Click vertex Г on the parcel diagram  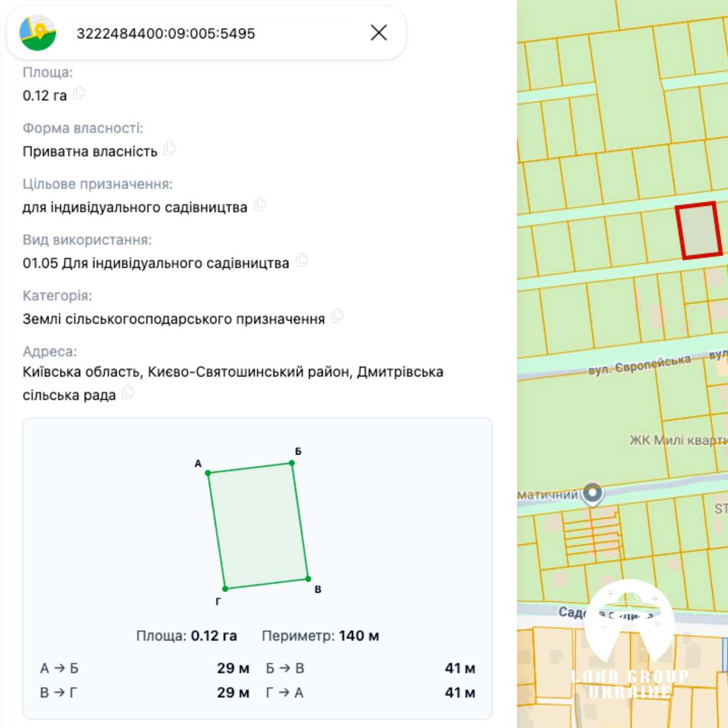pos(225,588)
